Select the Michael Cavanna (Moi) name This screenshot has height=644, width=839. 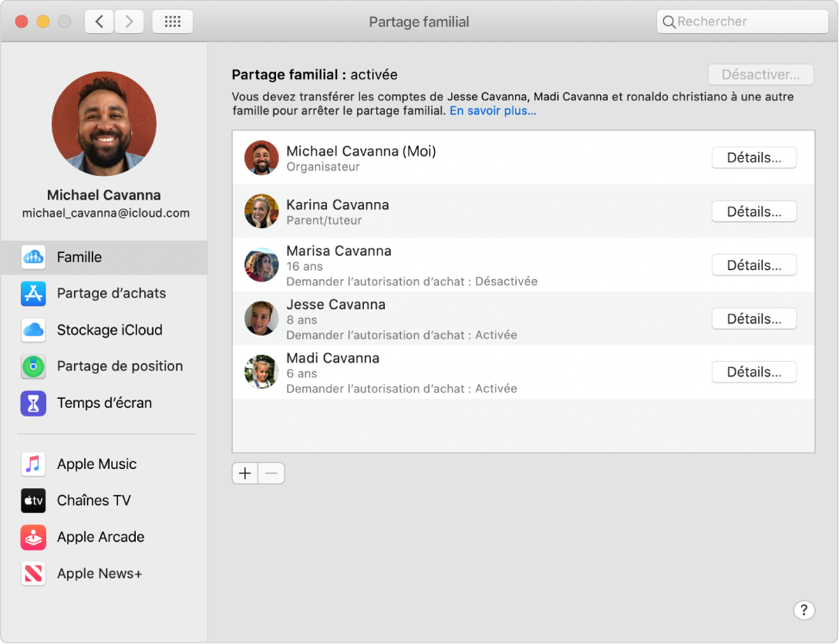click(x=361, y=151)
